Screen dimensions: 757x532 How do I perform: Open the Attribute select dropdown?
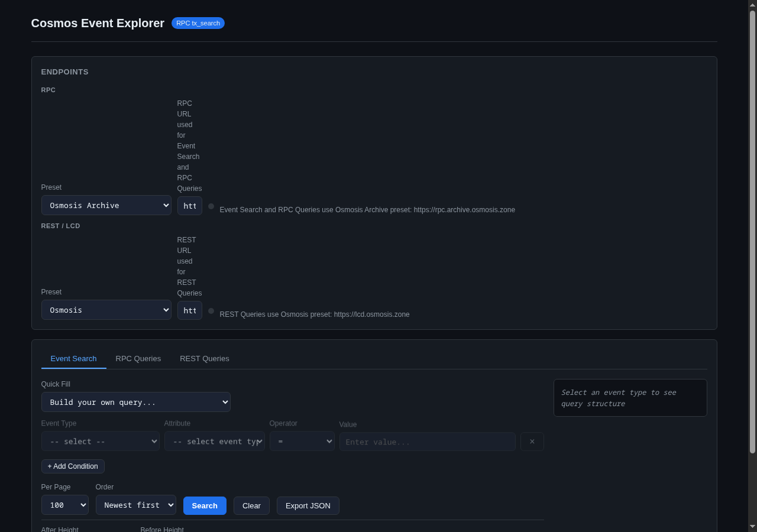click(x=215, y=441)
